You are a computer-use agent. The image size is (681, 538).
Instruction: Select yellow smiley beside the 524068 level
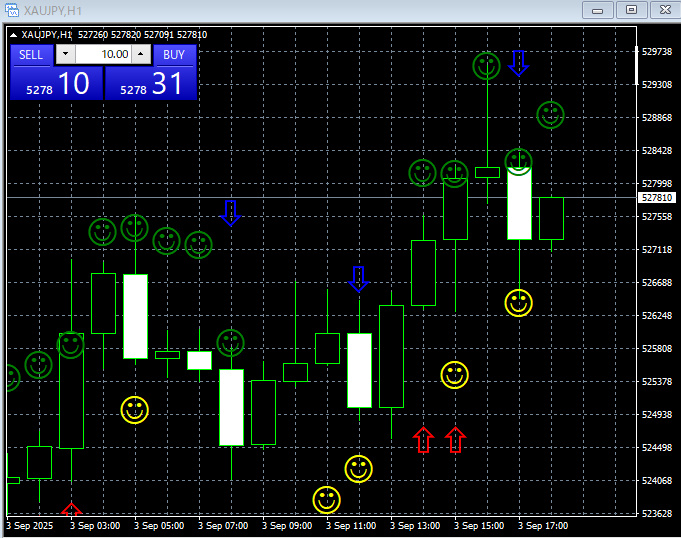[359, 469]
